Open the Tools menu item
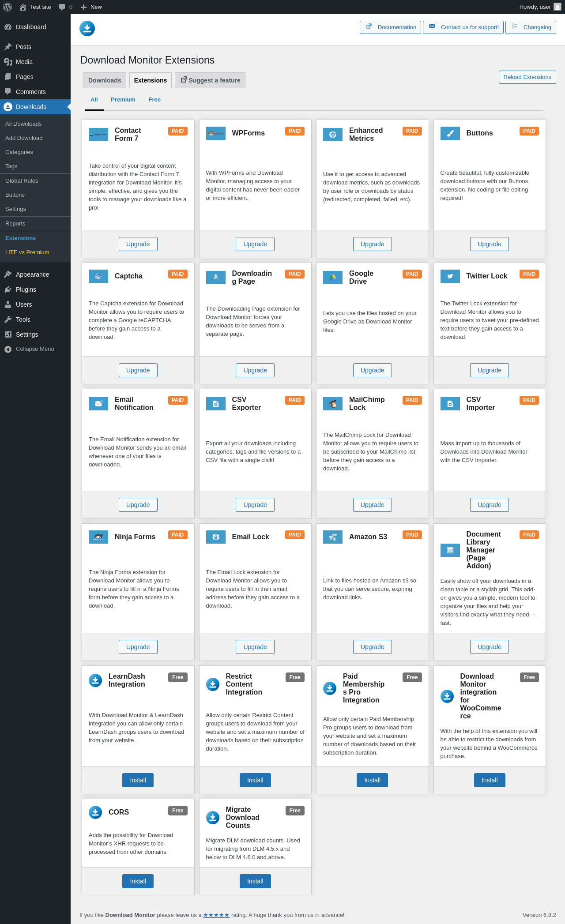 point(35,319)
